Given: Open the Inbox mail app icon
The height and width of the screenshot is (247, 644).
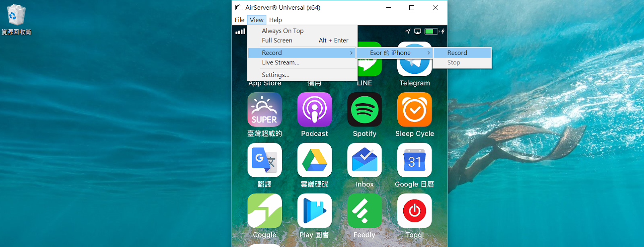Looking at the screenshot, I should tap(364, 160).
